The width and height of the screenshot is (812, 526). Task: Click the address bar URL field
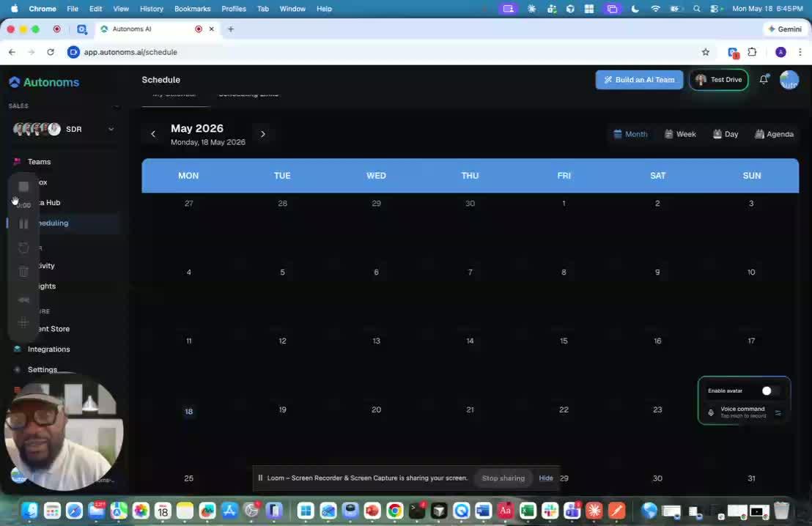[383, 52]
